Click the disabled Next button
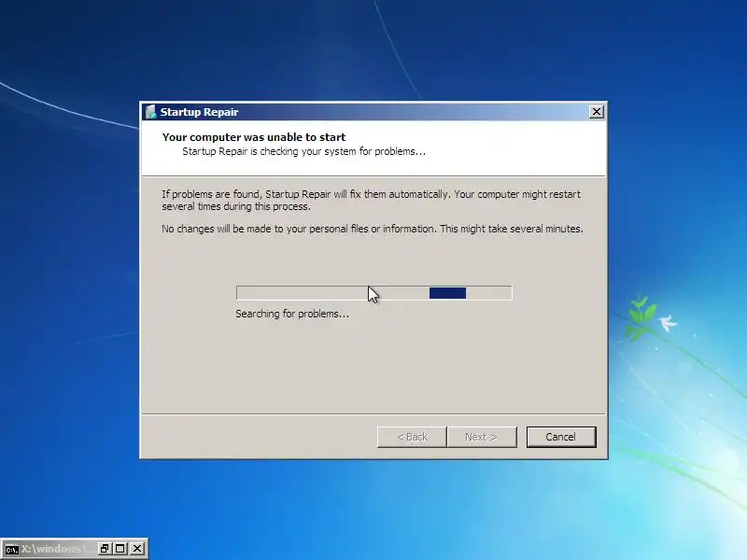 (x=482, y=437)
